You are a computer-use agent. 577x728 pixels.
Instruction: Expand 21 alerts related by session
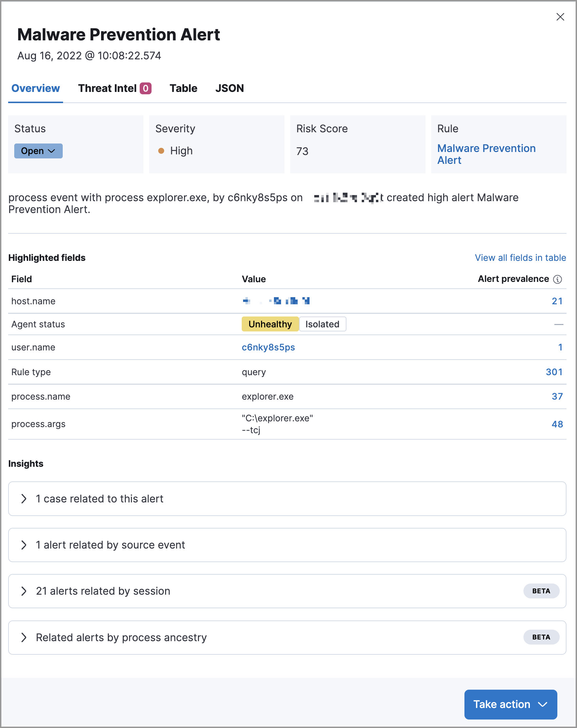(x=24, y=591)
